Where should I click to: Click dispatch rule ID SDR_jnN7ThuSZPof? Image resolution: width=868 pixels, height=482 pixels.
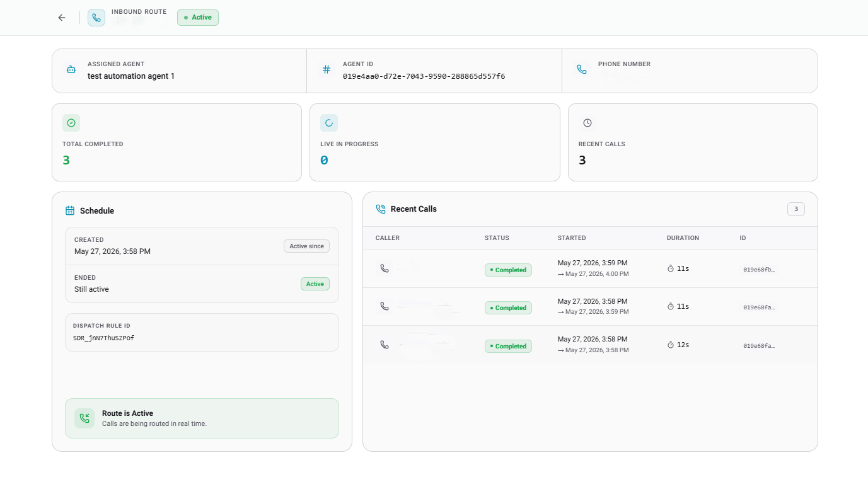click(103, 338)
